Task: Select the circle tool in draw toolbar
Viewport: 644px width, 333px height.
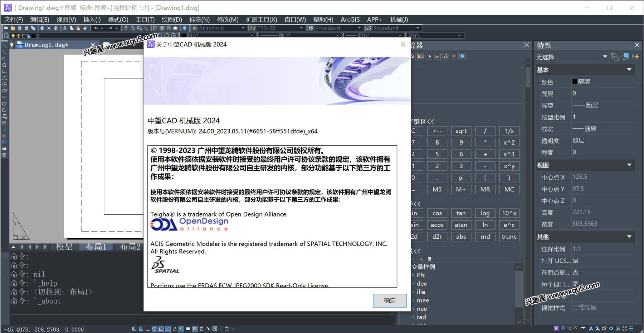Action: pos(4,84)
